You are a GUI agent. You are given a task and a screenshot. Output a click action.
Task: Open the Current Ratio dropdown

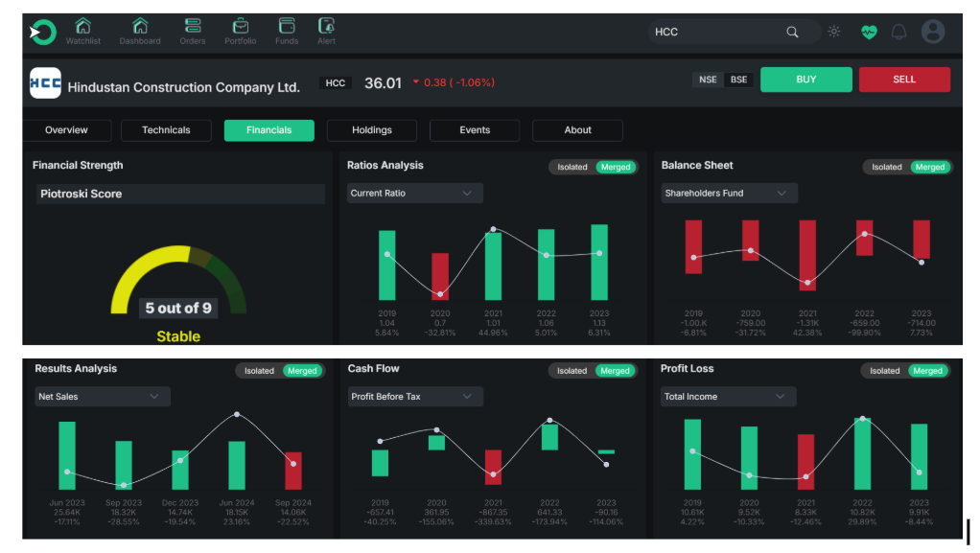tap(414, 193)
